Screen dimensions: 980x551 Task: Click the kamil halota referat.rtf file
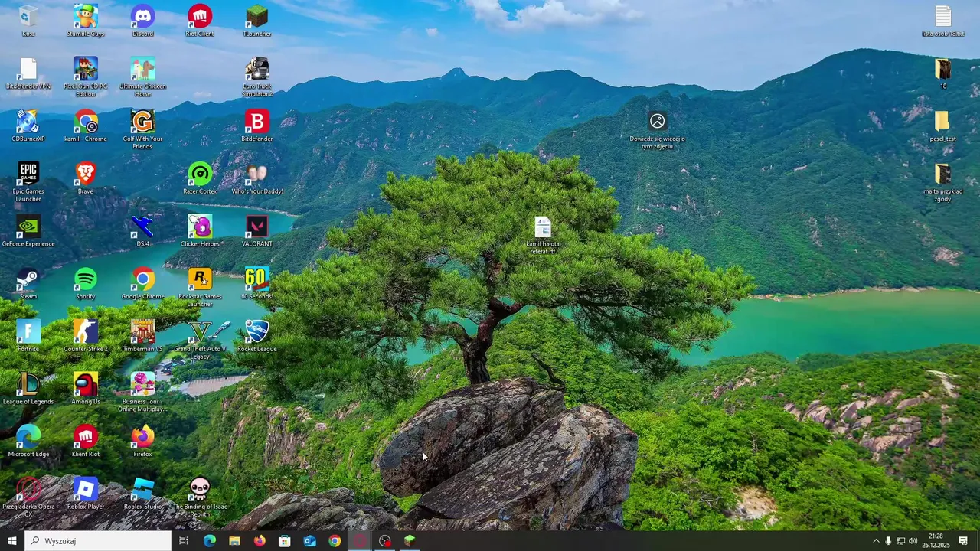click(543, 235)
